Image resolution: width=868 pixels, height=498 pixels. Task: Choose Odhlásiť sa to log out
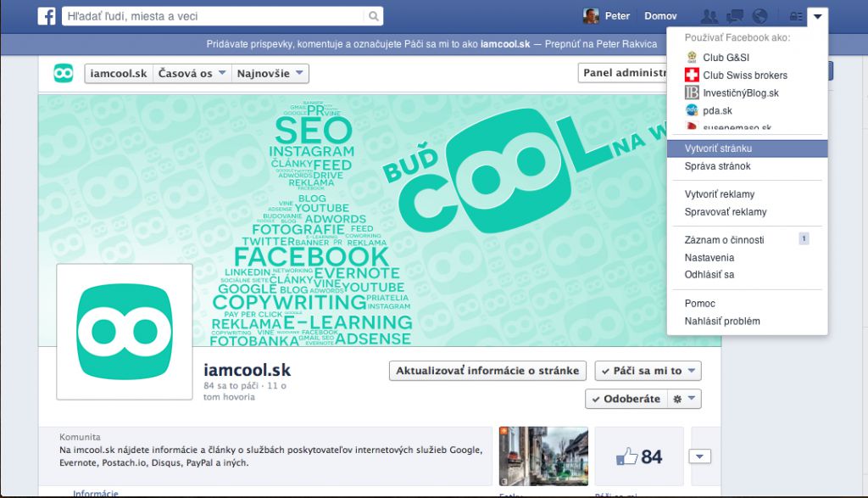[x=748, y=275]
